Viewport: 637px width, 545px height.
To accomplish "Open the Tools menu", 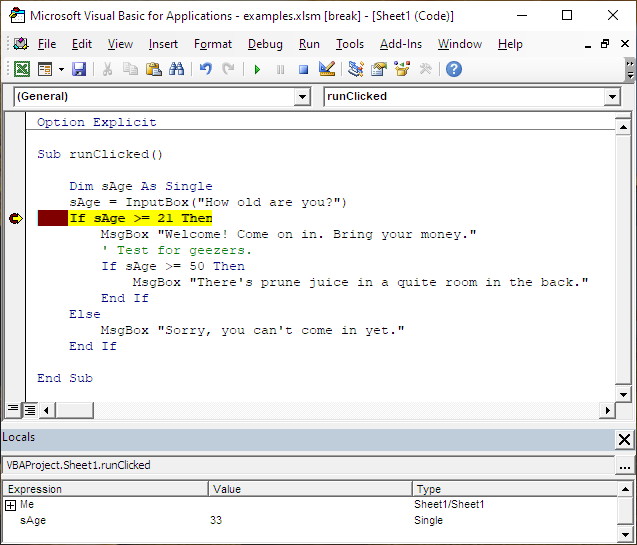I will pos(350,44).
